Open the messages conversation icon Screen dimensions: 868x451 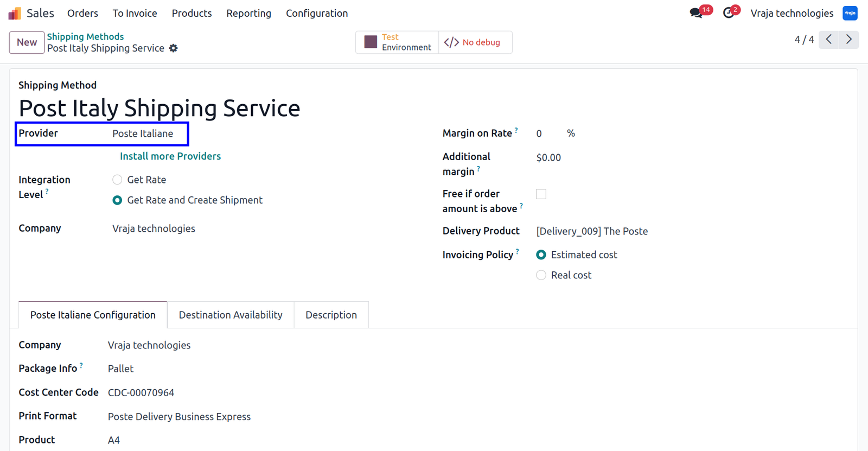[696, 13]
